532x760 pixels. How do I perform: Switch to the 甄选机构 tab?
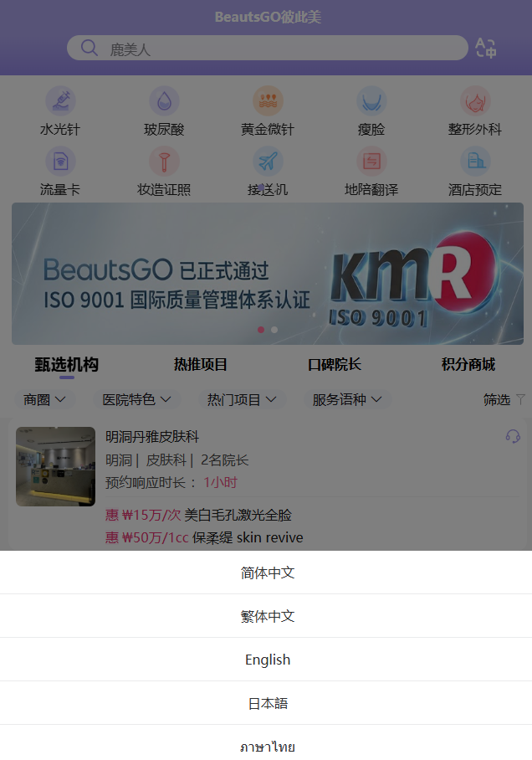click(66, 364)
